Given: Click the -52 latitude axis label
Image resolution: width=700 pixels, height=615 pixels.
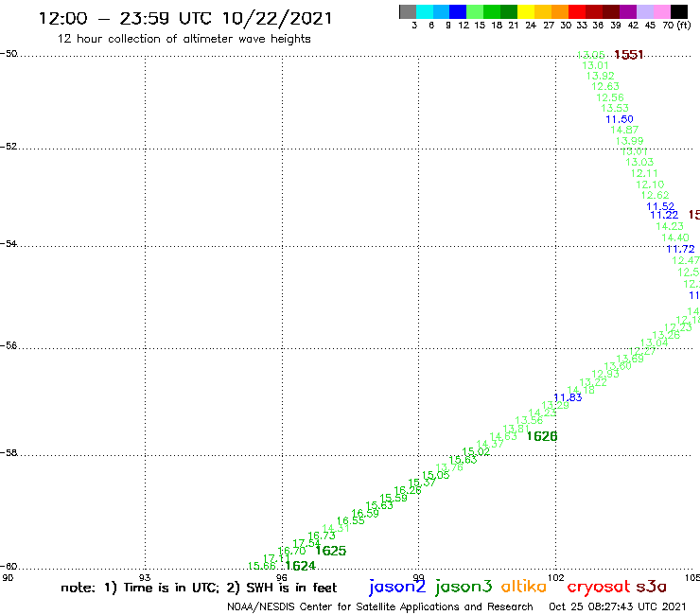Looking at the screenshot, I should tap(9, 147).
